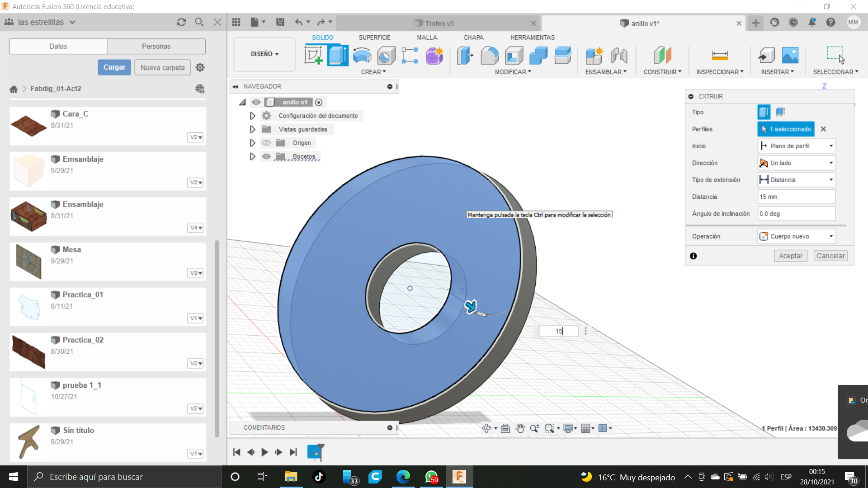Open the Joint tool in Ensamblar

point(619,56)
